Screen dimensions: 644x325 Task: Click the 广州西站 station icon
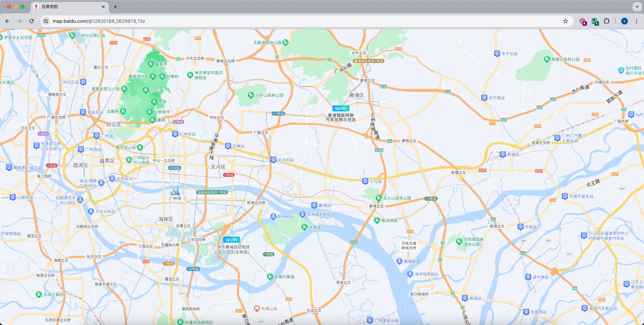coord(80,149)
